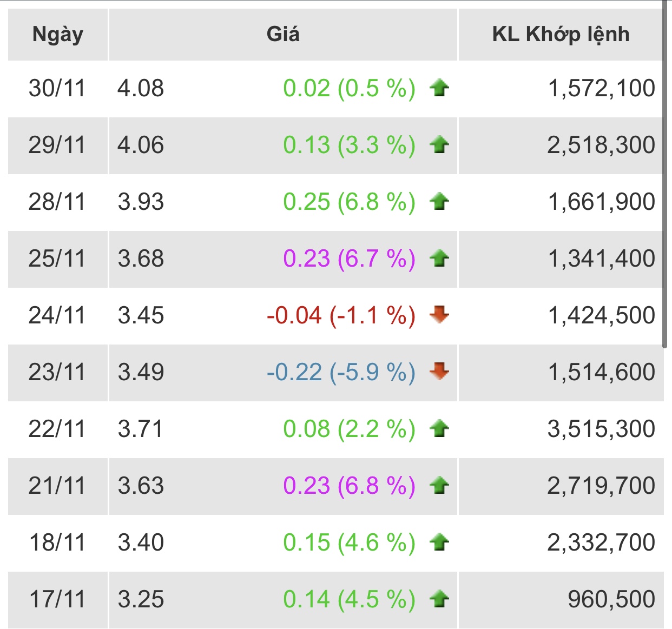Click the 960,500 volume for 17/11
This screenshot has width=672, height=629.
611,599
